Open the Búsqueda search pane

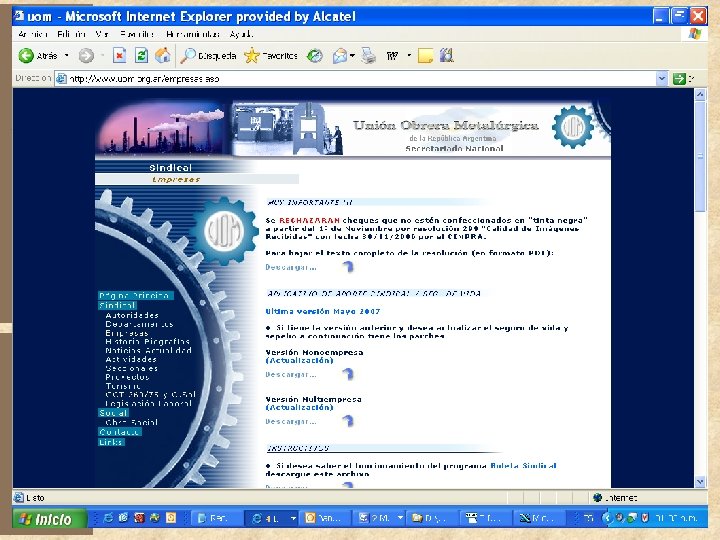[x=208, y=56]
